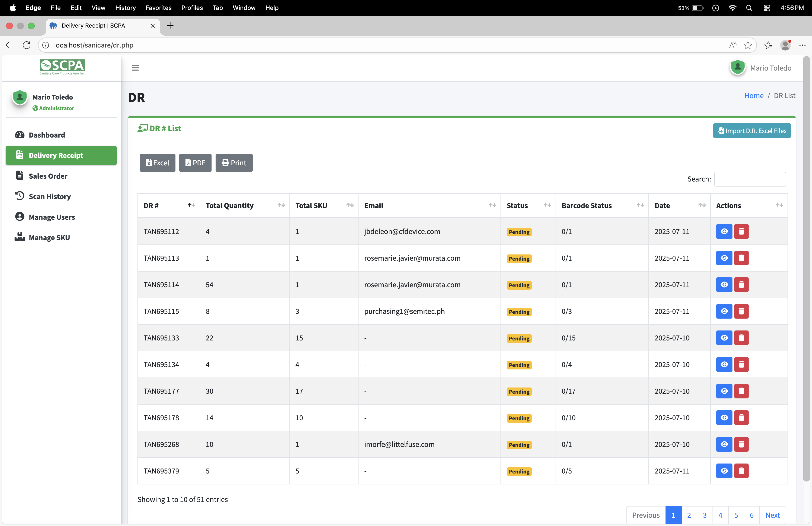Reload the page with refresh icon
This screenshot has height=526, width=812.
27,45
